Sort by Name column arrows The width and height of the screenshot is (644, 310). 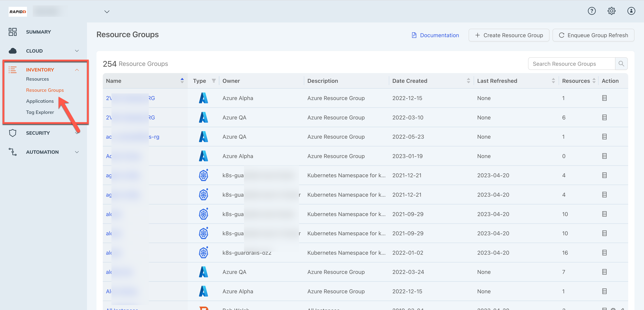tap(182, 81)
